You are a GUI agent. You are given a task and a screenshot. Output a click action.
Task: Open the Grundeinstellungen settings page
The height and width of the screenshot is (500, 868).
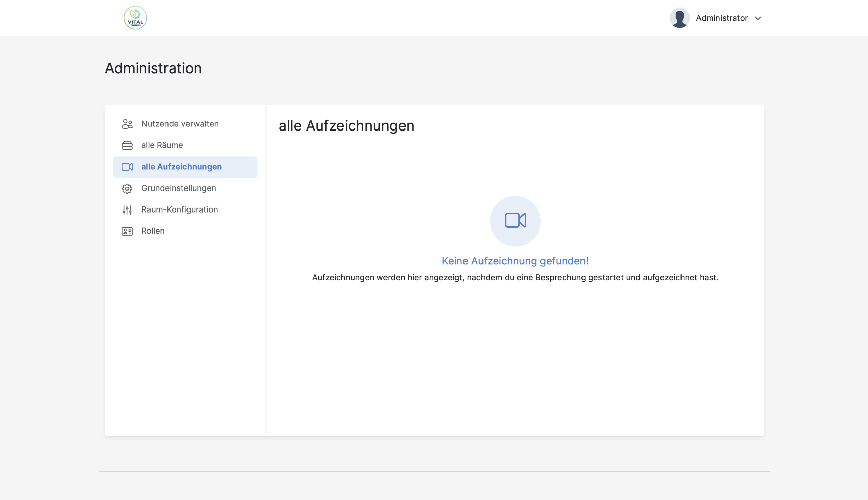pos(178,188)
